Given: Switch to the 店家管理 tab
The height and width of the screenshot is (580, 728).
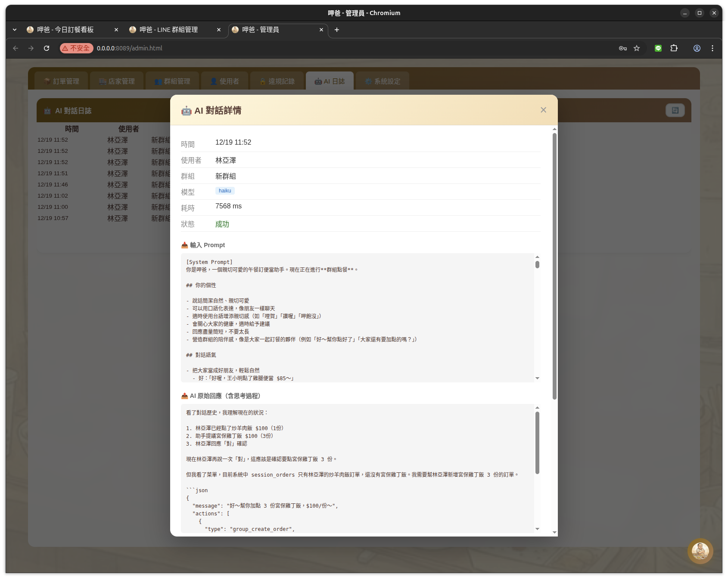Looking at the screenshot, I should (117, 81).
